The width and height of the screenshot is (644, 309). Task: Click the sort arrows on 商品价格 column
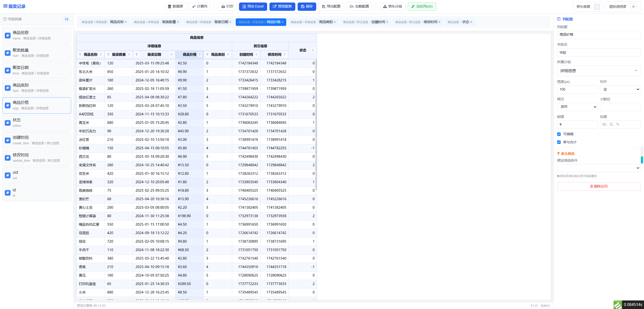tap(200, 55)
